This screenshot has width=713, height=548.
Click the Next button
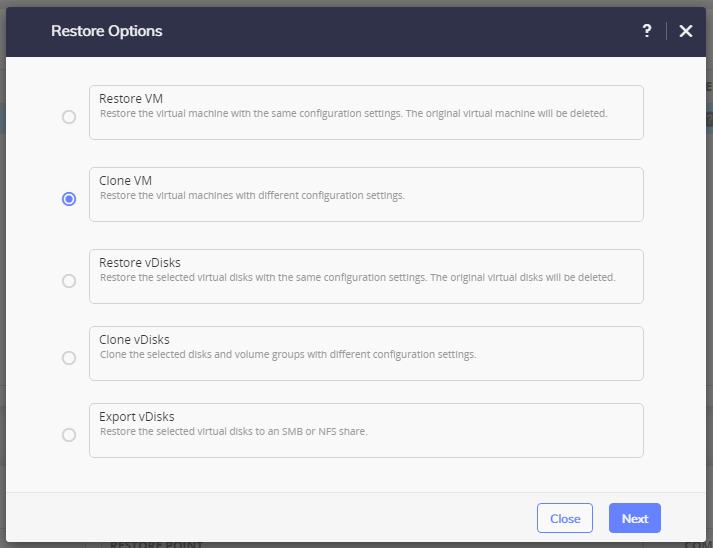pyautogui.click(x=635, y=518)
